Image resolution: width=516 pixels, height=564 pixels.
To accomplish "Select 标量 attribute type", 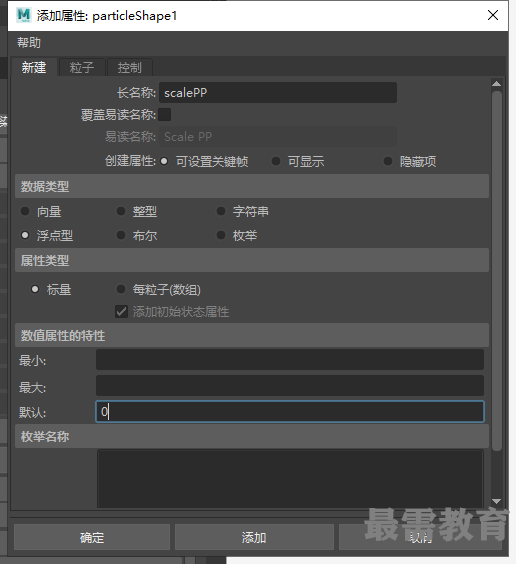I will click(x=35, y=289).
